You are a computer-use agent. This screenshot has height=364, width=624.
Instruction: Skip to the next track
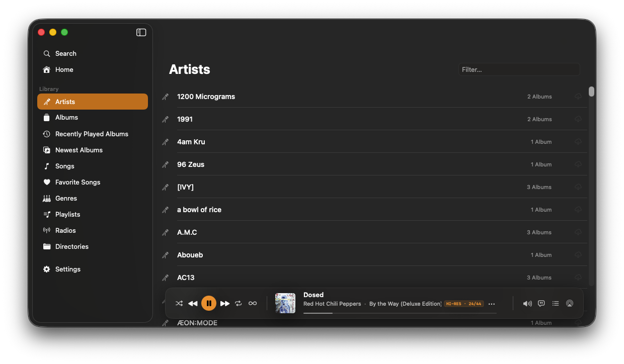[x=224, y=303]
